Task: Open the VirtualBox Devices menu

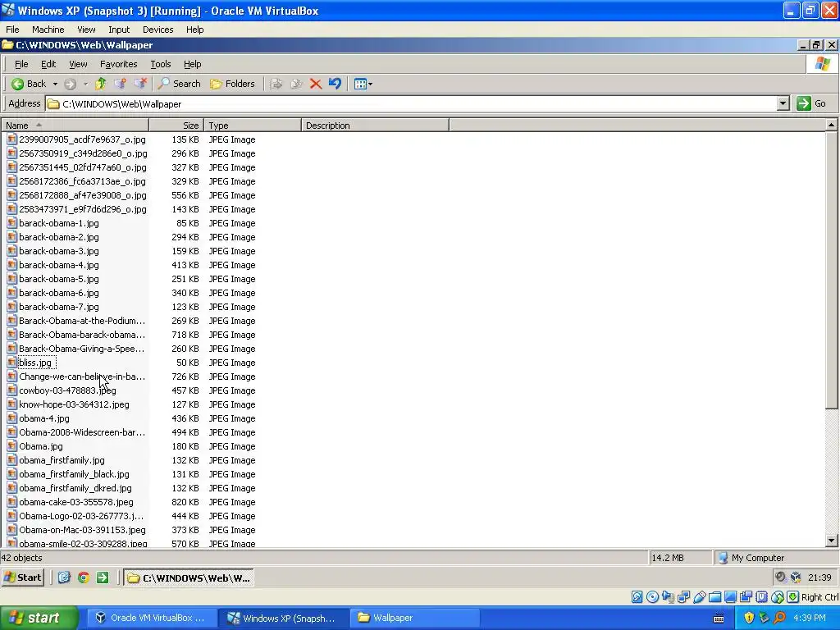Action: 157,30
